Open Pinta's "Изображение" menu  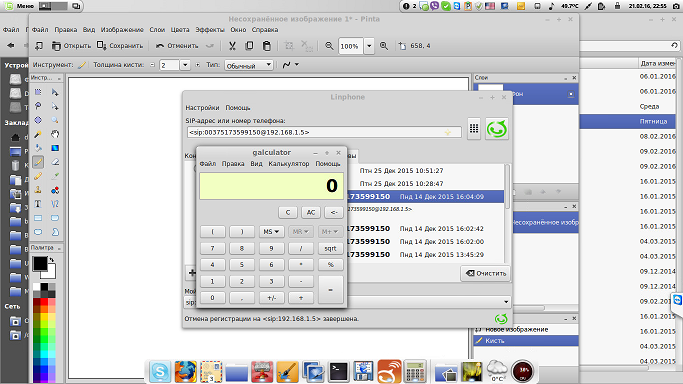(x=122, y=30)
